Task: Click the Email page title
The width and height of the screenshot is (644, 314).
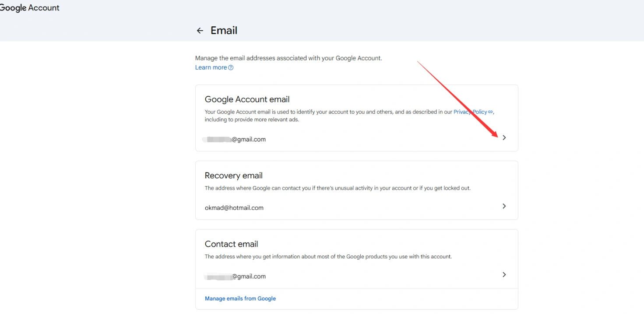Action: coord(224,30)
